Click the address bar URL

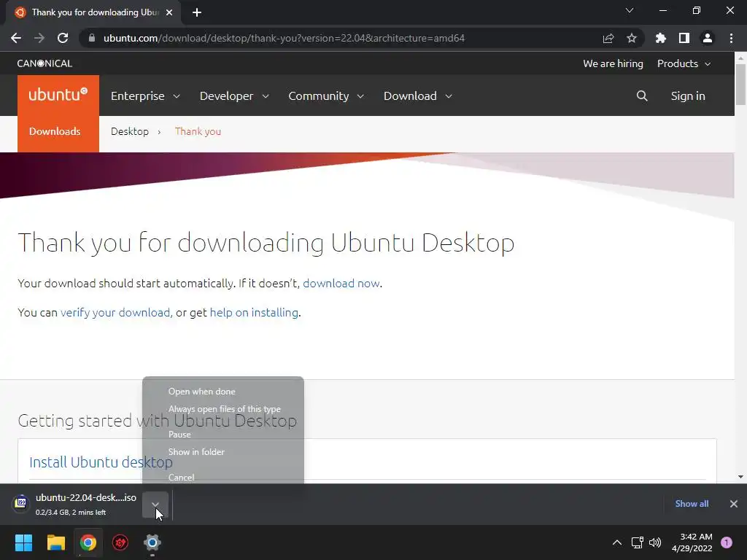click(x=284, y=38)
